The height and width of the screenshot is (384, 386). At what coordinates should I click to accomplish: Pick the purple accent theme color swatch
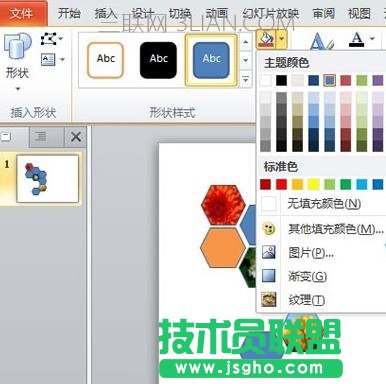pos(378,80)
